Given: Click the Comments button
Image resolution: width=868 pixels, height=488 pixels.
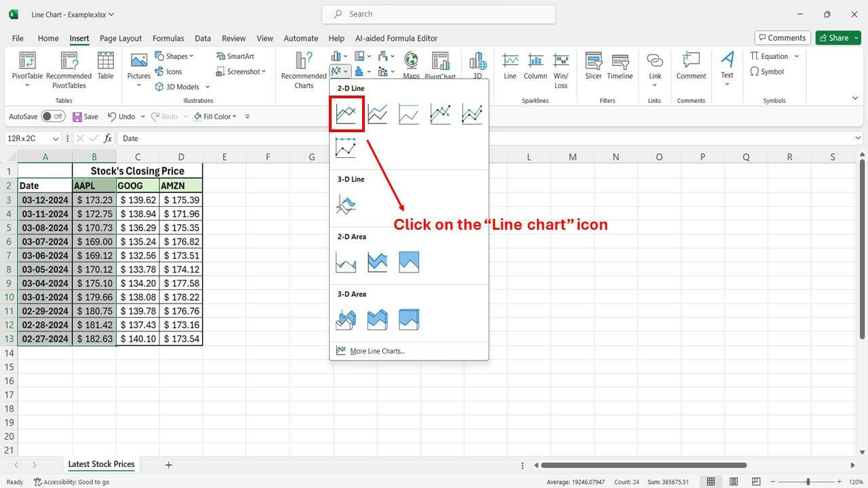Looking at the screenshot, I should (x=783, y=38).
